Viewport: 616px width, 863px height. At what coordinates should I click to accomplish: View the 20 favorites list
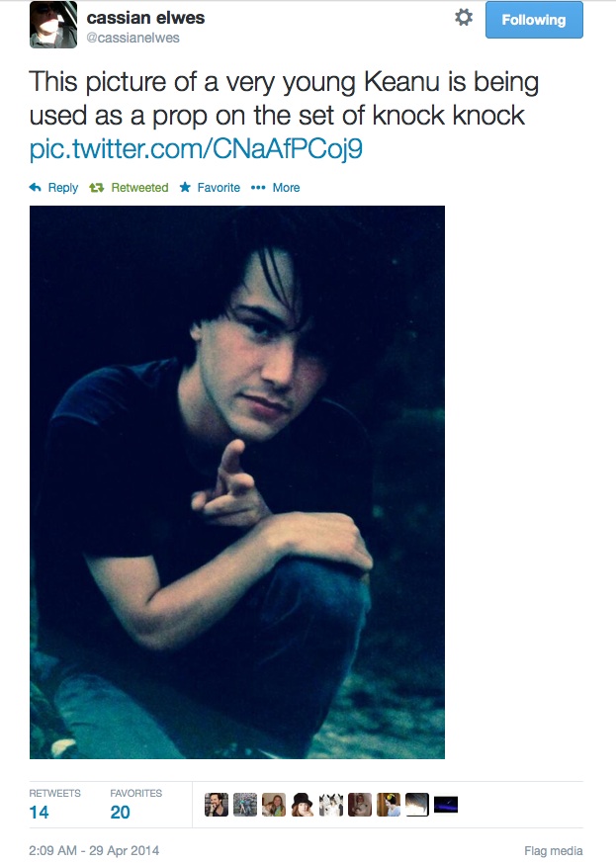point(122,812)
